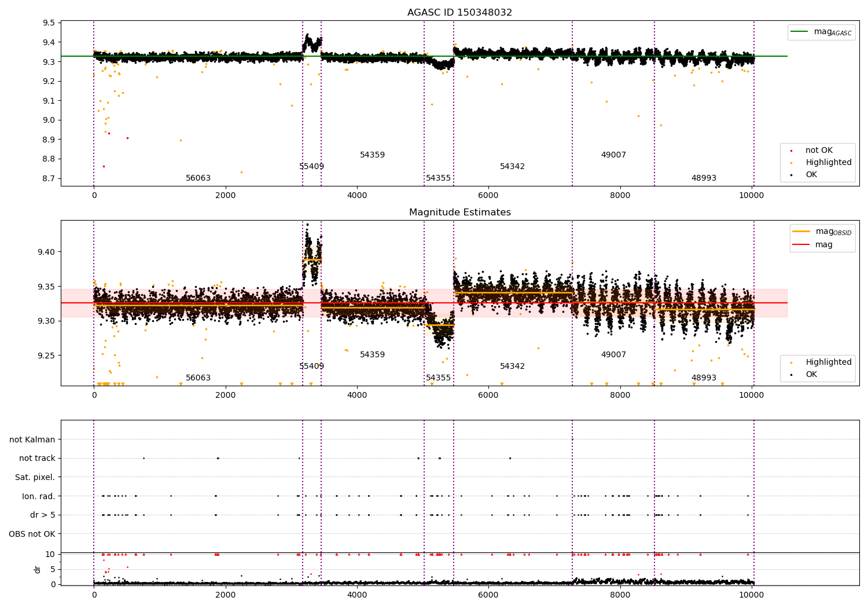Viewport: 868px width, 608px height.
Task: Click the 'not Kalman' row label
Action: click(32, 439)
